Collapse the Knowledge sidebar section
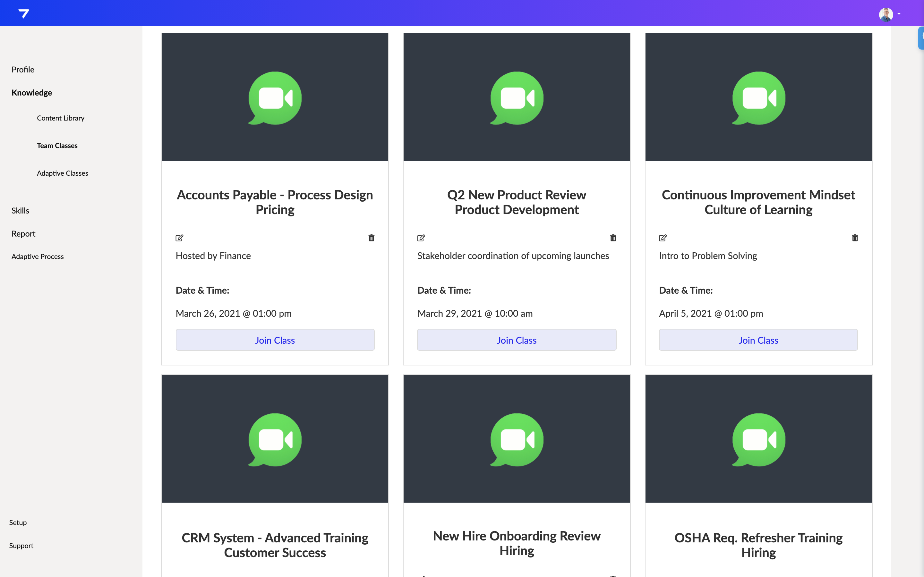The width and height of the screenshot is (924, 577). tap(32, 93)
